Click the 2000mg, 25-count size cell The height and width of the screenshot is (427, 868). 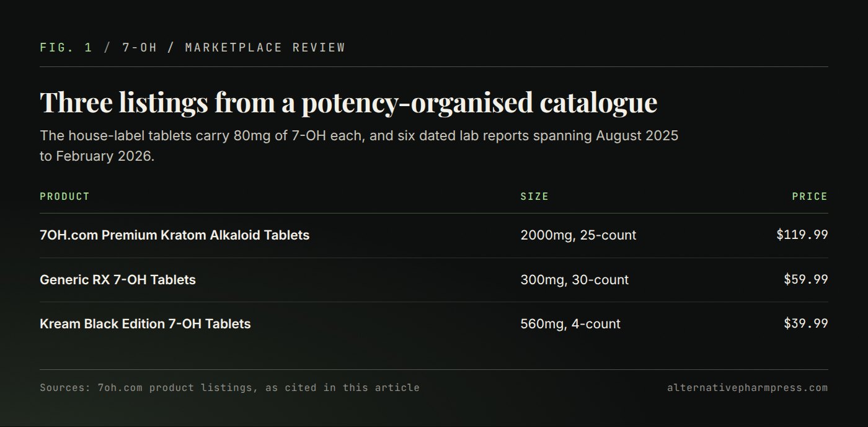[x=578, y=235]
